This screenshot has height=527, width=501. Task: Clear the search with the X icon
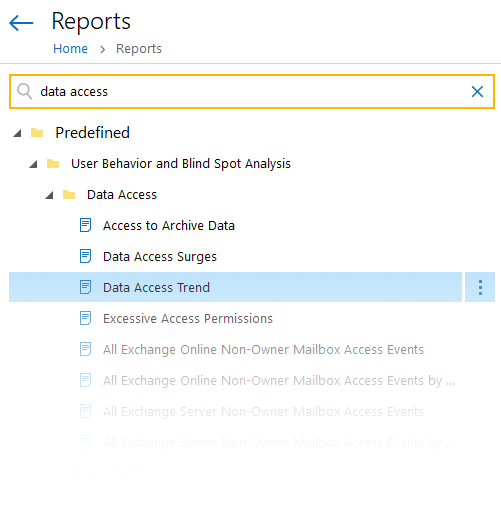click(x=477, y=91)
